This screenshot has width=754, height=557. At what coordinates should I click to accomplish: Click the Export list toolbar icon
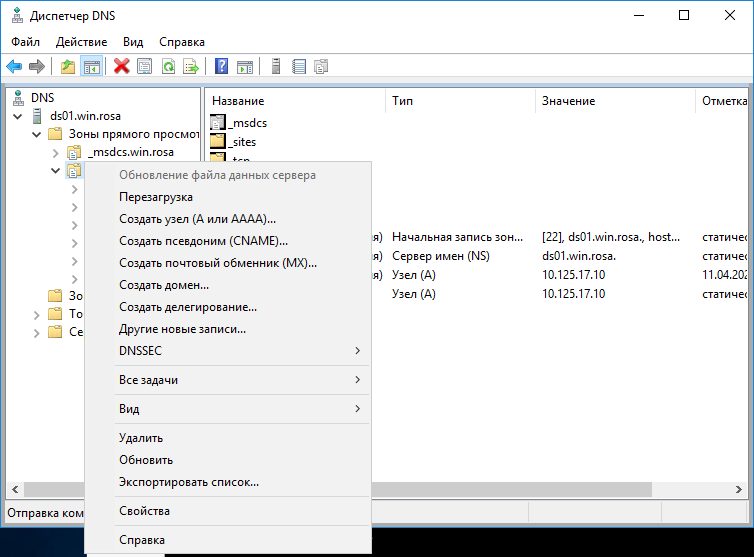click(x=190, y=67)
